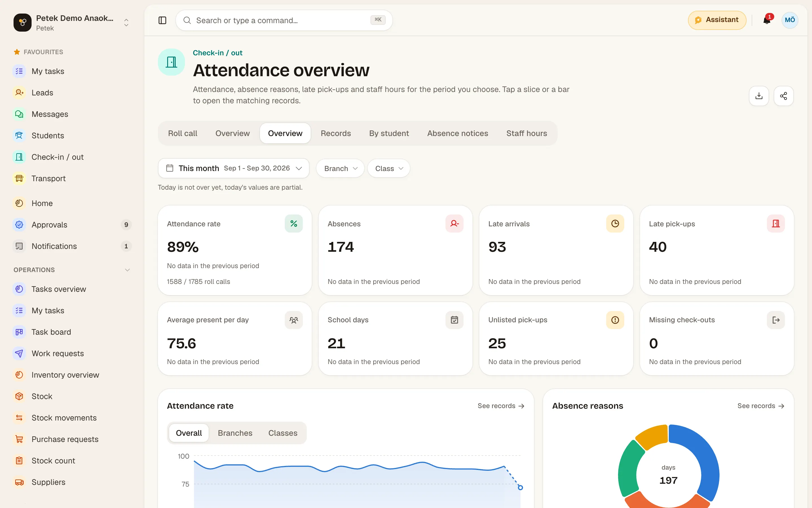812x508 pixels.
Task: Open the Petek workspace switcher
Action: coord(72,23)
